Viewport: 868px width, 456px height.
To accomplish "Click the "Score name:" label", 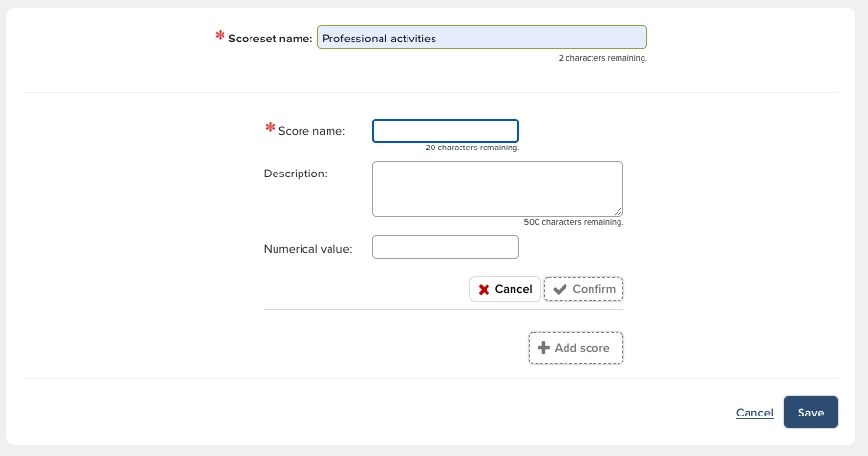I will 311,131.
